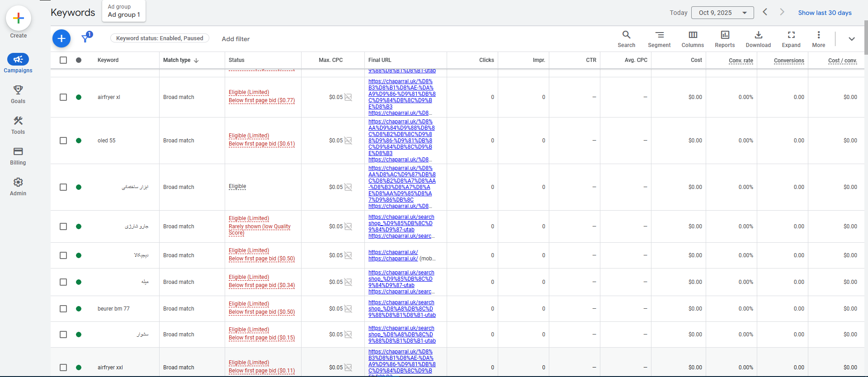Click Show last 30 days link

click(825, 13)
